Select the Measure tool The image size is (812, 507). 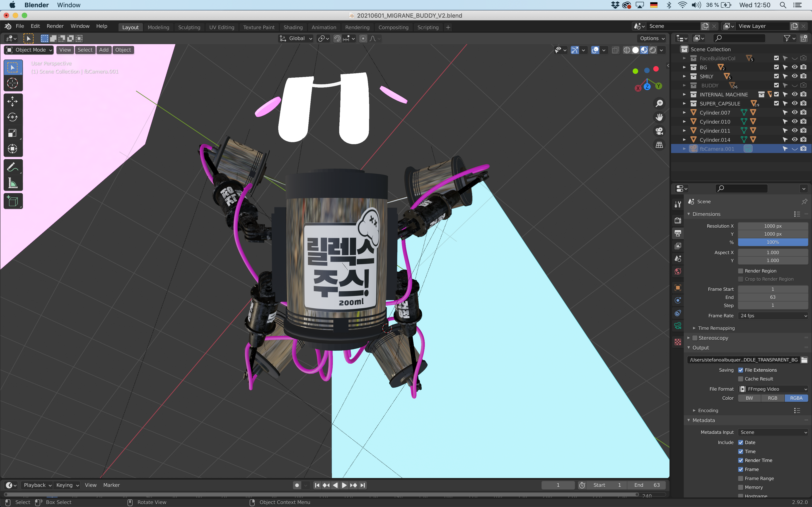tap(12, 183)
